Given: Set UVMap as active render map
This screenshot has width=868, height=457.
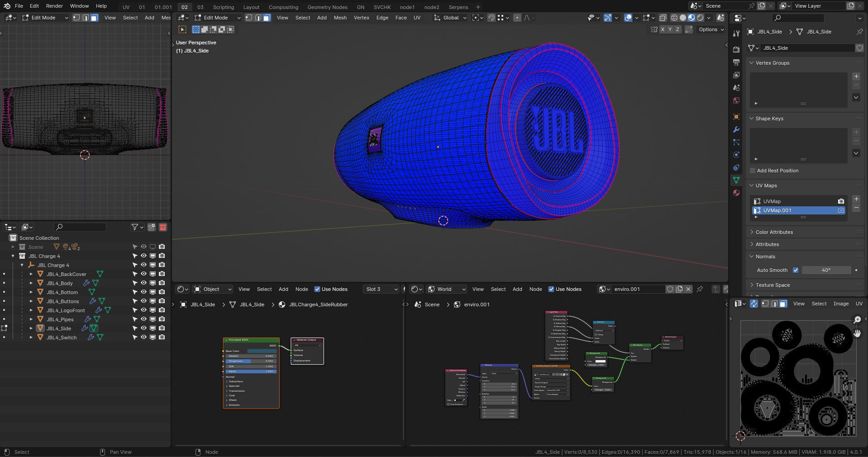Looking at the screenshot, I should point(841,201).
